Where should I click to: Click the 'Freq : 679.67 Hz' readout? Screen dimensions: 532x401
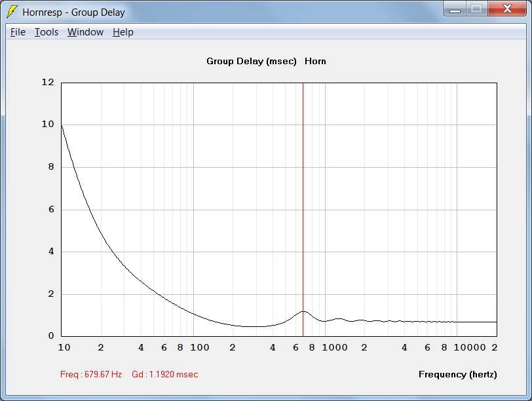pyautogui.click(x=91, y=374)
